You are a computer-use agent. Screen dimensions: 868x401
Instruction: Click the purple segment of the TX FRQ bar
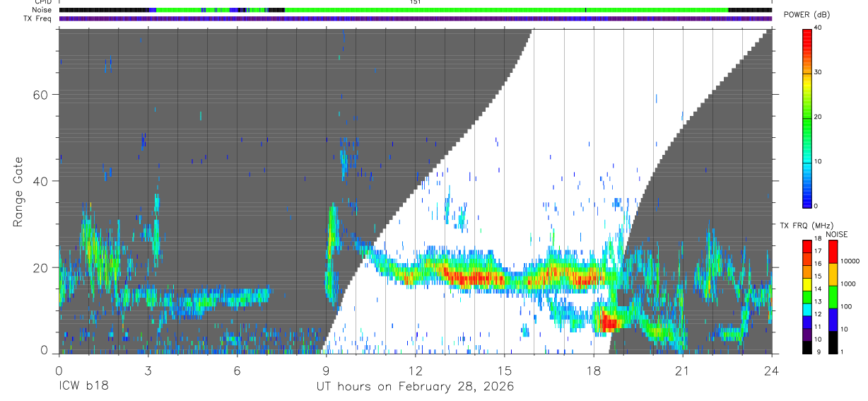click(x=807, y=335)
